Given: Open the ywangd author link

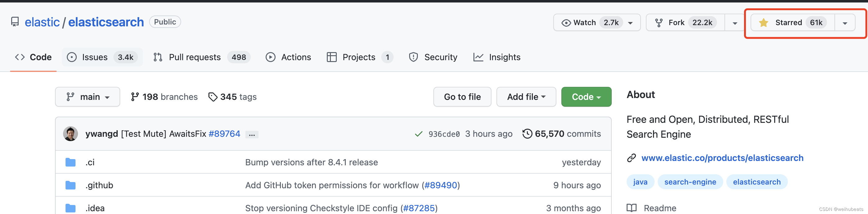Looking at the screenshot, I should coord(102,134).
